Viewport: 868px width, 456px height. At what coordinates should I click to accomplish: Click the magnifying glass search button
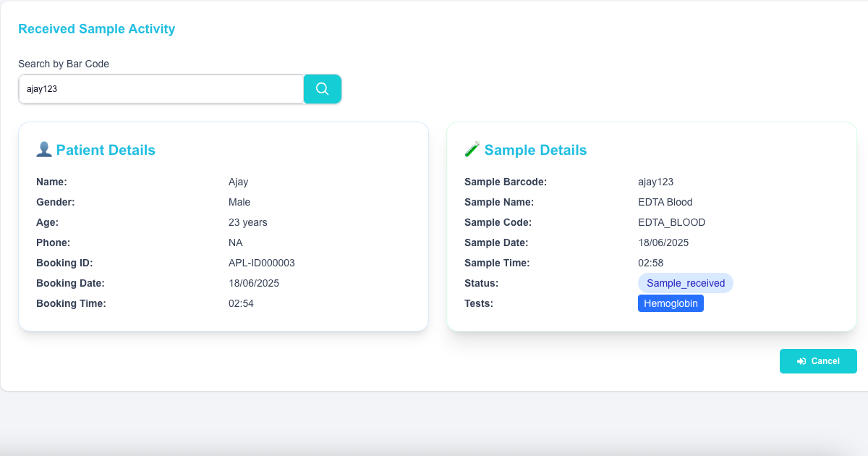(x=322, y=89)
